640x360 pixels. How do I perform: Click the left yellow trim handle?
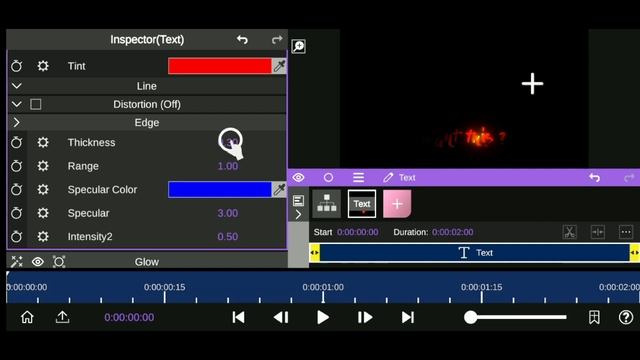314,253
